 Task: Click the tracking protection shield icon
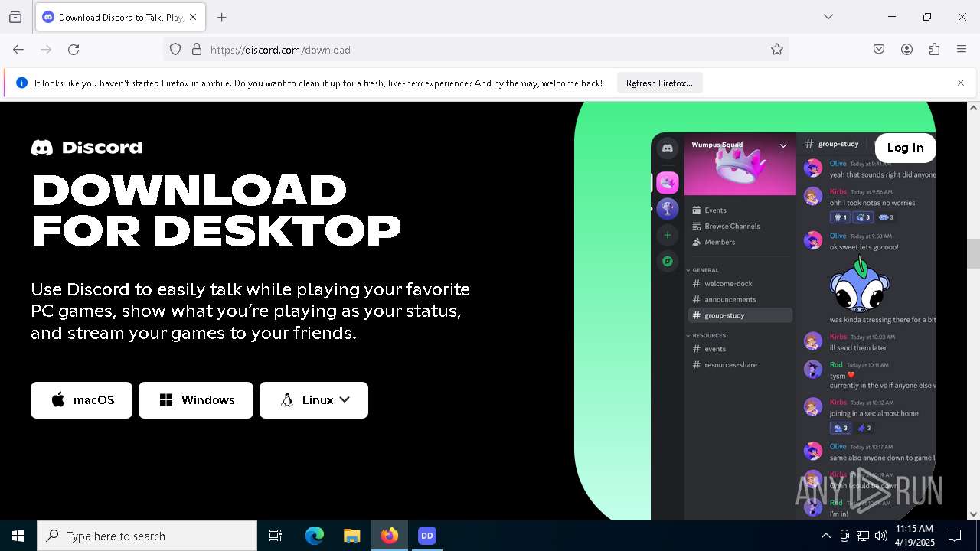click(x=175, y=50)
